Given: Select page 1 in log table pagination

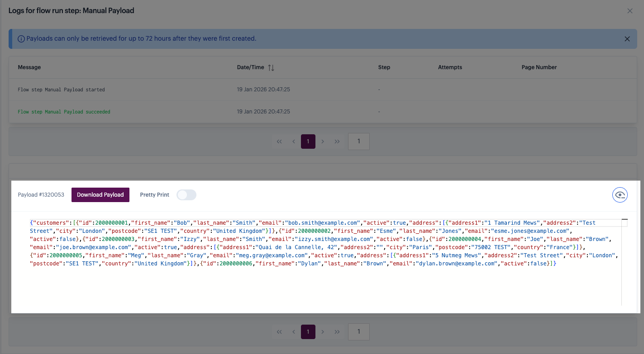Looking at the screenshot, I should click(x=308, y=142).
